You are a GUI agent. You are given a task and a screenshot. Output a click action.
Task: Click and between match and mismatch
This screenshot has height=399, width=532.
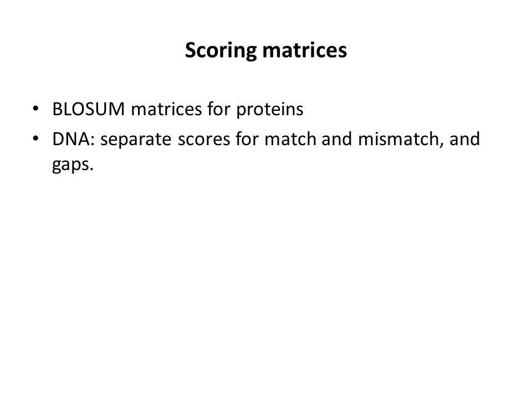pos(336,139)
